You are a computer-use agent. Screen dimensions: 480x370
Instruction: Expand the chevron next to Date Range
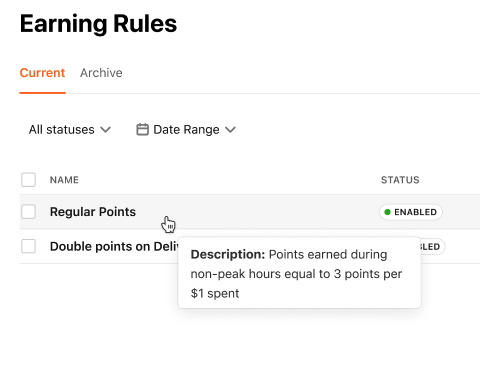(230, 129)
